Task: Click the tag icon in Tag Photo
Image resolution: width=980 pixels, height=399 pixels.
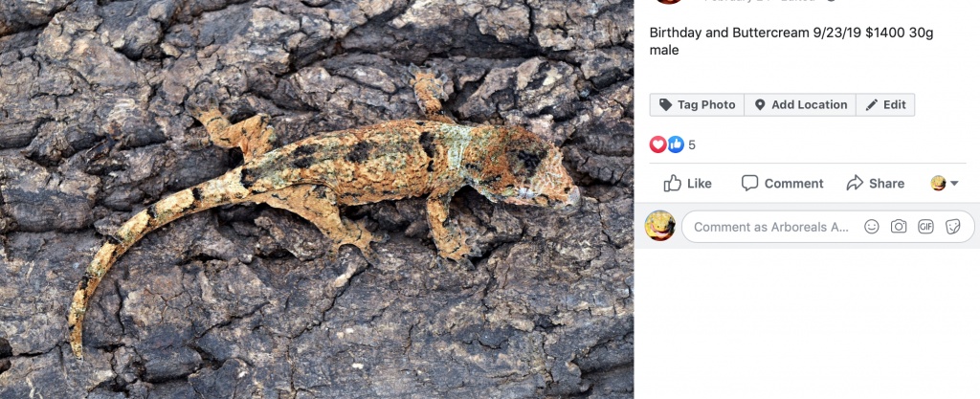Action: coord(666,105)
